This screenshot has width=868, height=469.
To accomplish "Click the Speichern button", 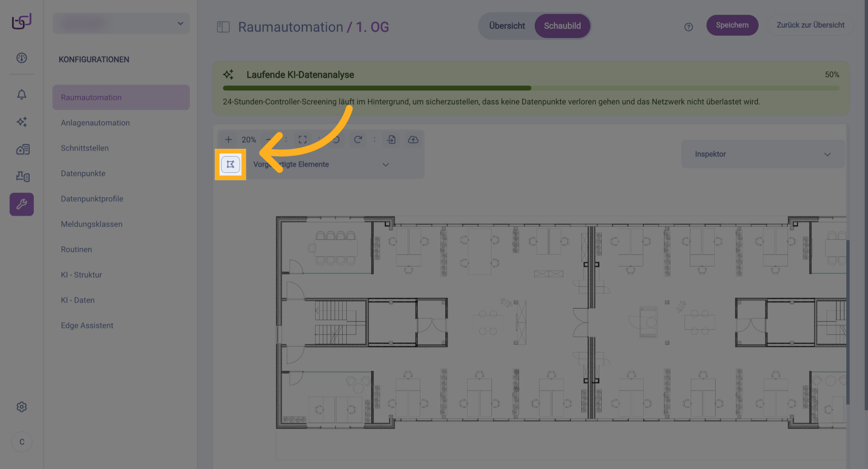I will coord(732,25).
